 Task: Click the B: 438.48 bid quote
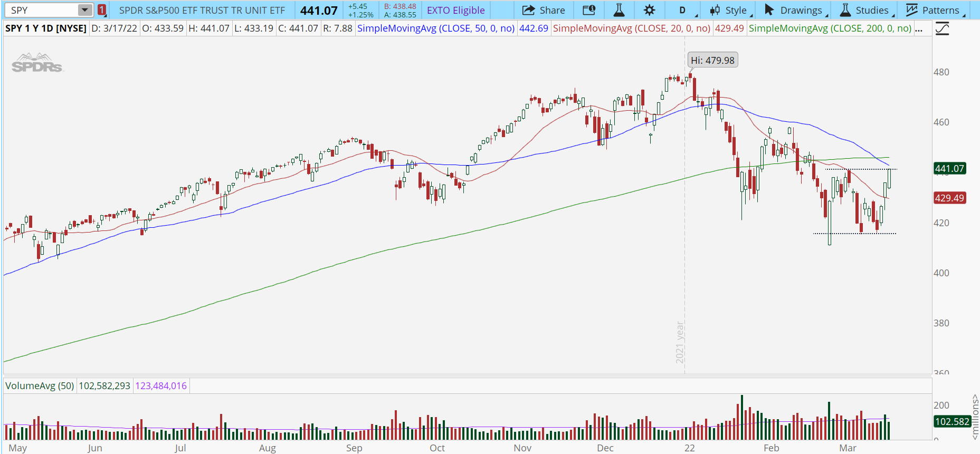click(400, 6)
